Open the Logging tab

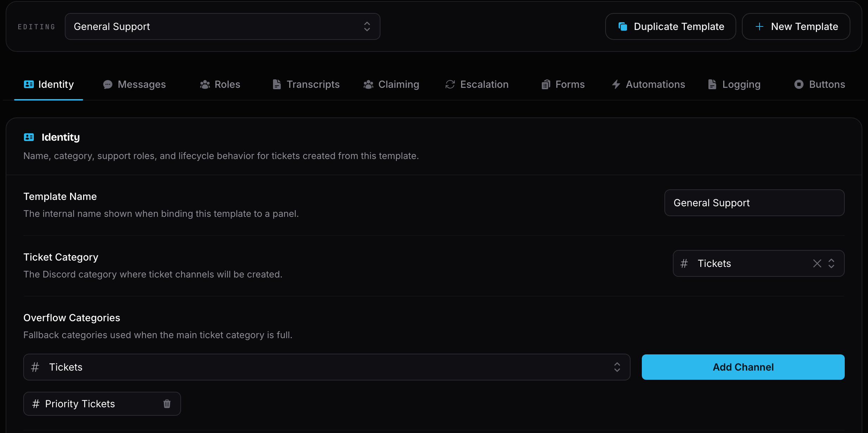tap(734, 85)
